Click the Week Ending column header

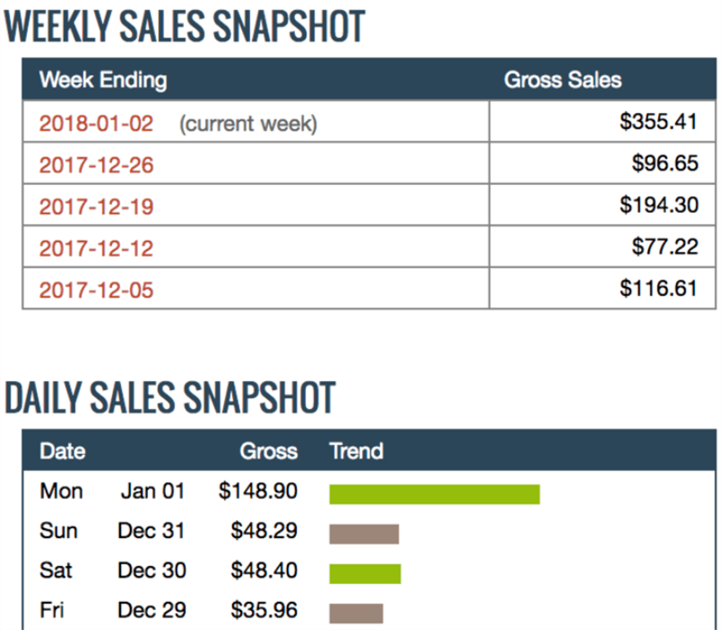coord(102,80)
